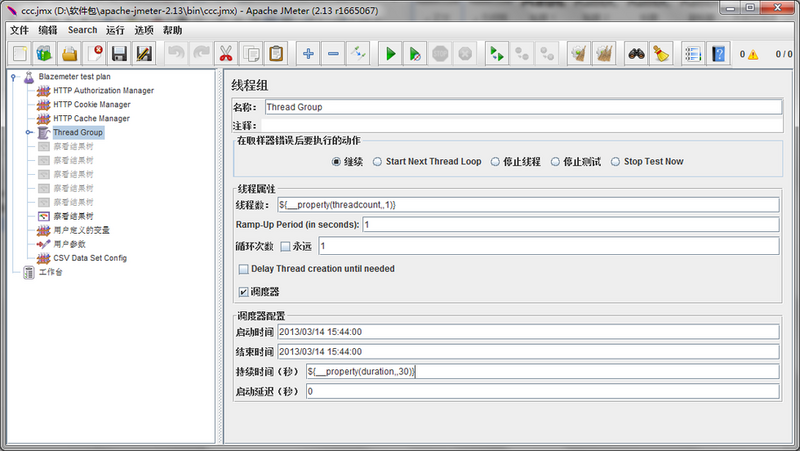
Task: Select the 停止测试 radio button
Action: (x=555, y=162)
